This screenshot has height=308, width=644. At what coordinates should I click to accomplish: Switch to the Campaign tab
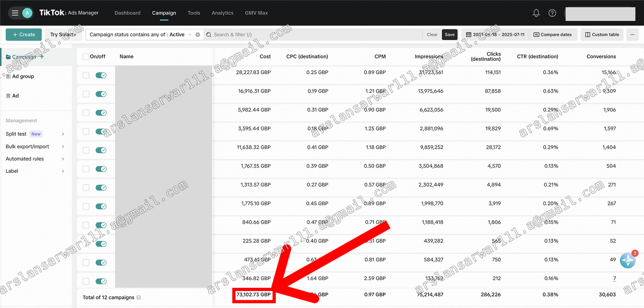164,13
